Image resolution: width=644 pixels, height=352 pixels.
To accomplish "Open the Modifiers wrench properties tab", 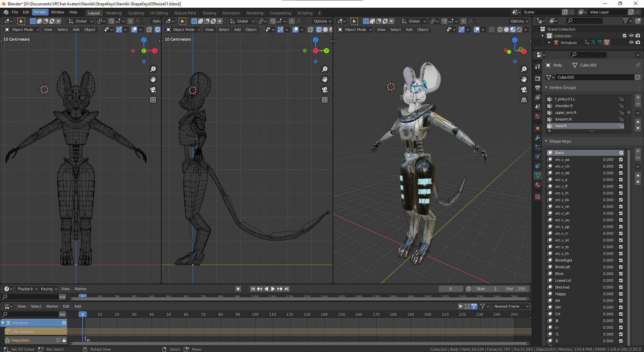I will 538,138.
